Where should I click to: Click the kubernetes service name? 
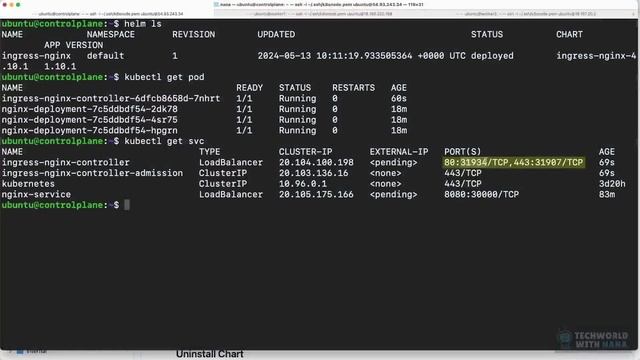28,184
